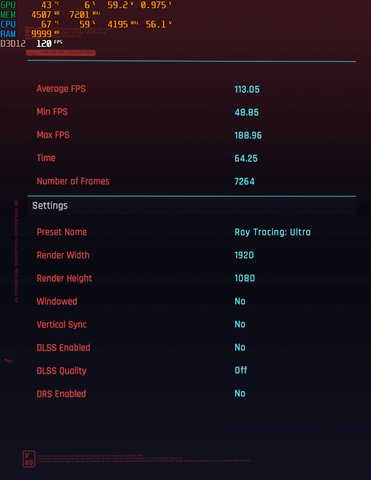Toggle the DRS Enabled No value
The image size is (371, 480).
tap(240, 393)
